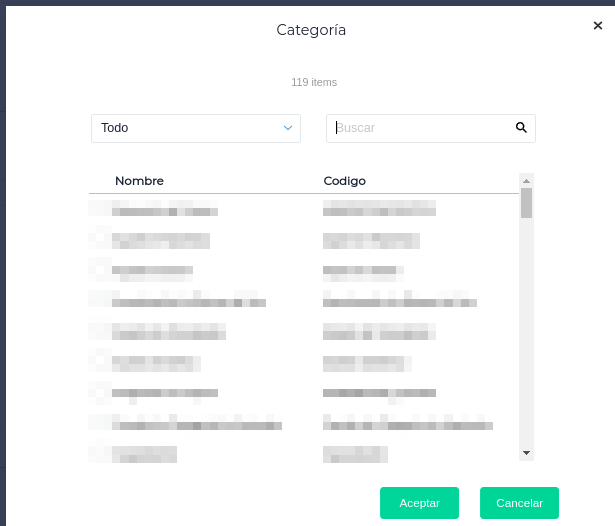Close the Categoría dialog with the X
Viewport: 615px width, 526px height.
(598, 26)
